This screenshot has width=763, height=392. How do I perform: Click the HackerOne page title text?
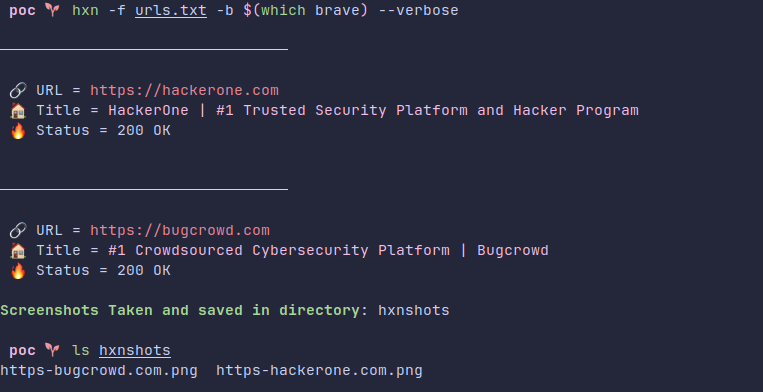(x=373, y=110)
